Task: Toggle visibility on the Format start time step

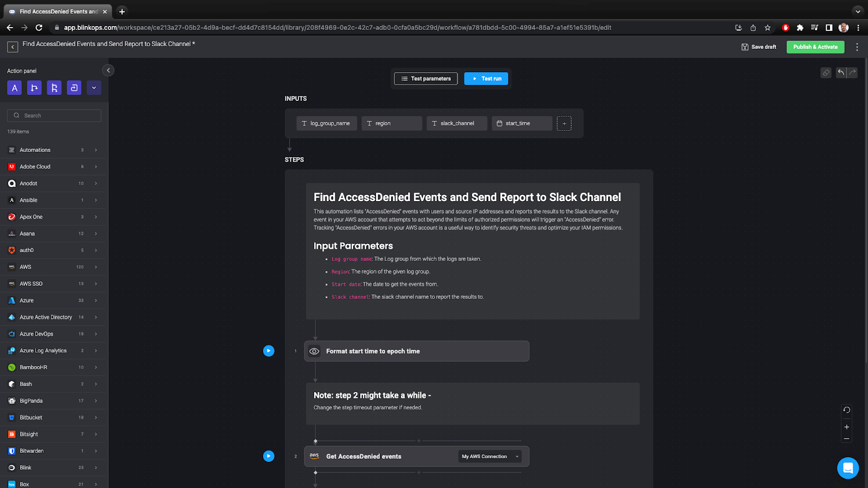Action: coord(314,351)
